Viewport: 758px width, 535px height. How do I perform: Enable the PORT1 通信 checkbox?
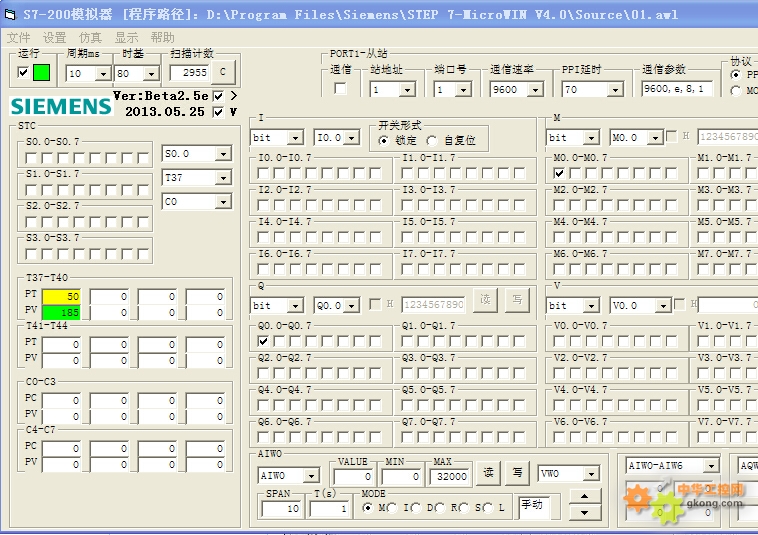[x=340, y=88]
